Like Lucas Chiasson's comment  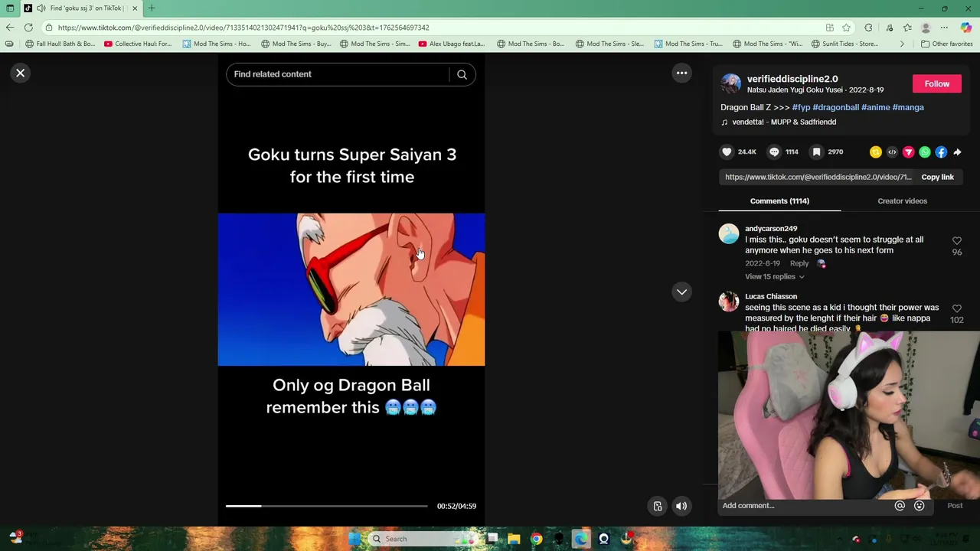pyautogui.click(x=957, y=309)
